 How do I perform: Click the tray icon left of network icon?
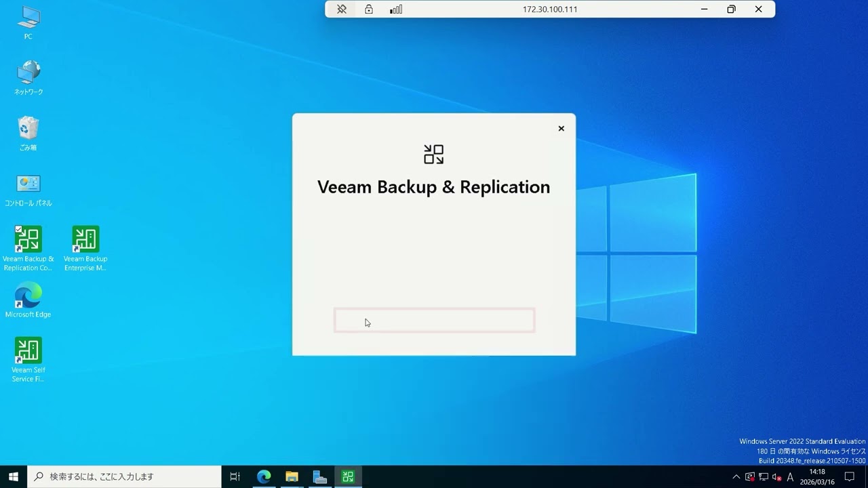click(750, 477)
